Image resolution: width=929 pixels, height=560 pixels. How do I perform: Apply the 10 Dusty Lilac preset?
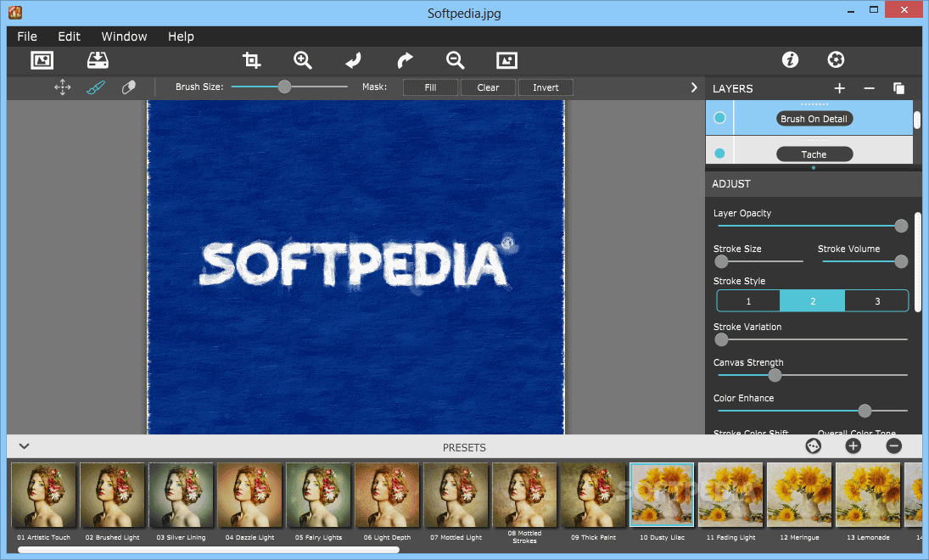click(662, 496)
